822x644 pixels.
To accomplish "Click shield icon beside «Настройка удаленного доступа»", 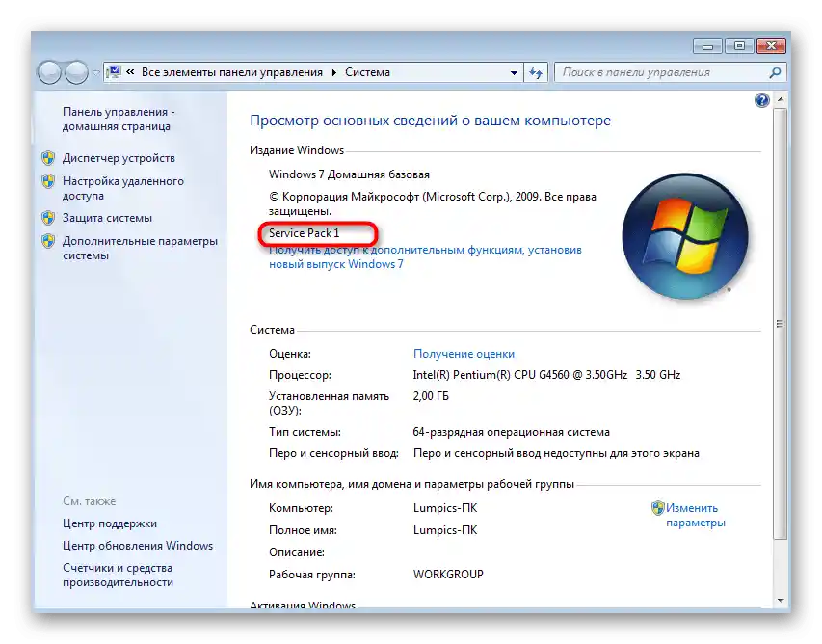I will tap(48, 181).
